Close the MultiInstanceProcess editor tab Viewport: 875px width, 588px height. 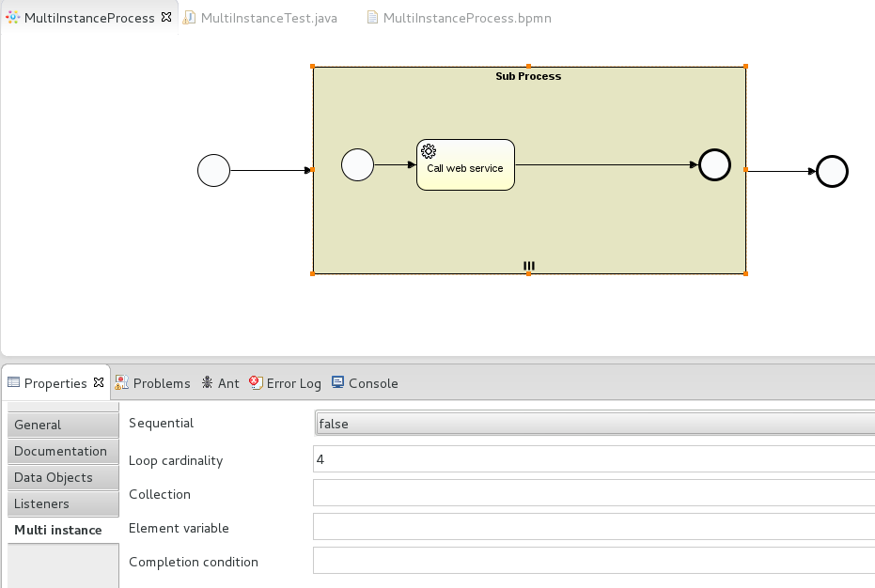(x=166, y=18)
